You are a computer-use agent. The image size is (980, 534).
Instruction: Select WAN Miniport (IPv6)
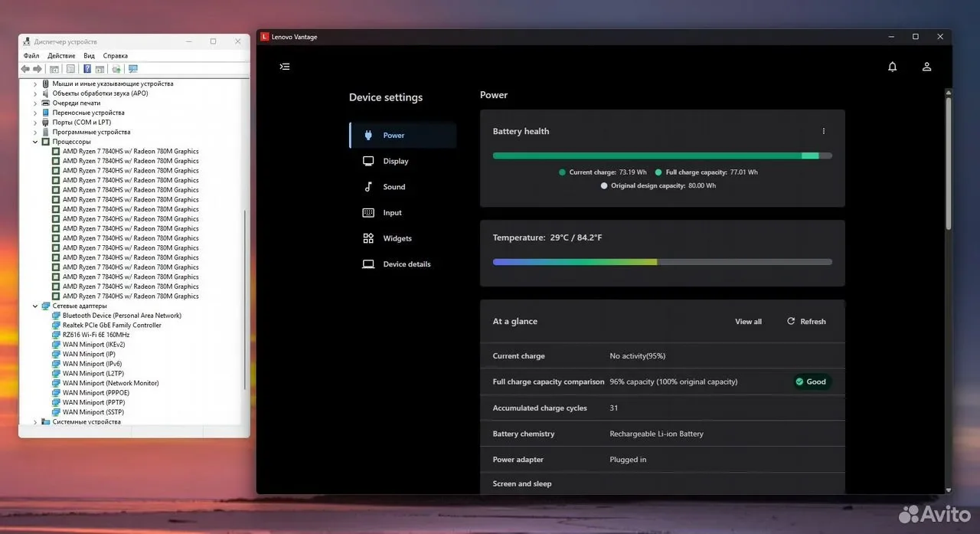click(92, 364)
